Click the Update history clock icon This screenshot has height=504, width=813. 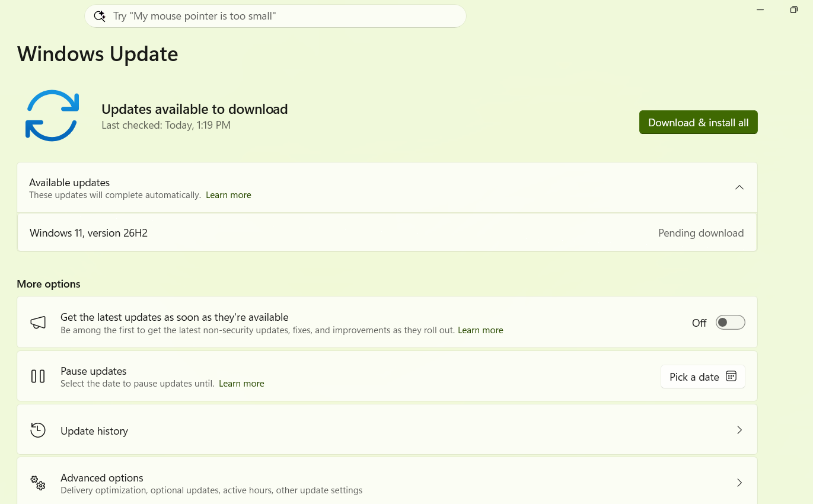[38, 430]
